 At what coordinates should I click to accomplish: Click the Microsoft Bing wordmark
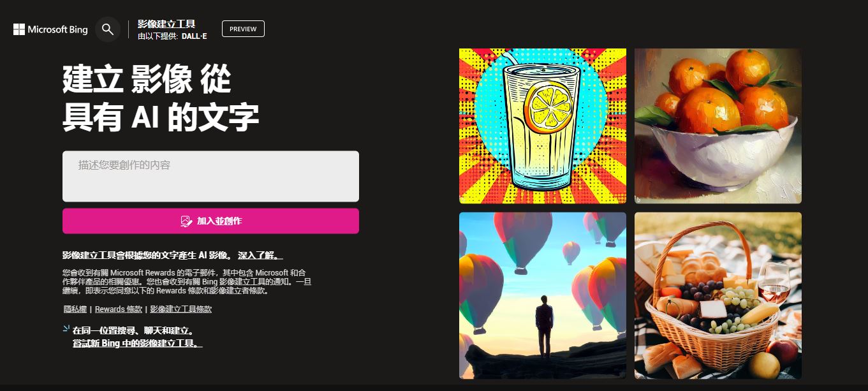click(x=57, y=29)
